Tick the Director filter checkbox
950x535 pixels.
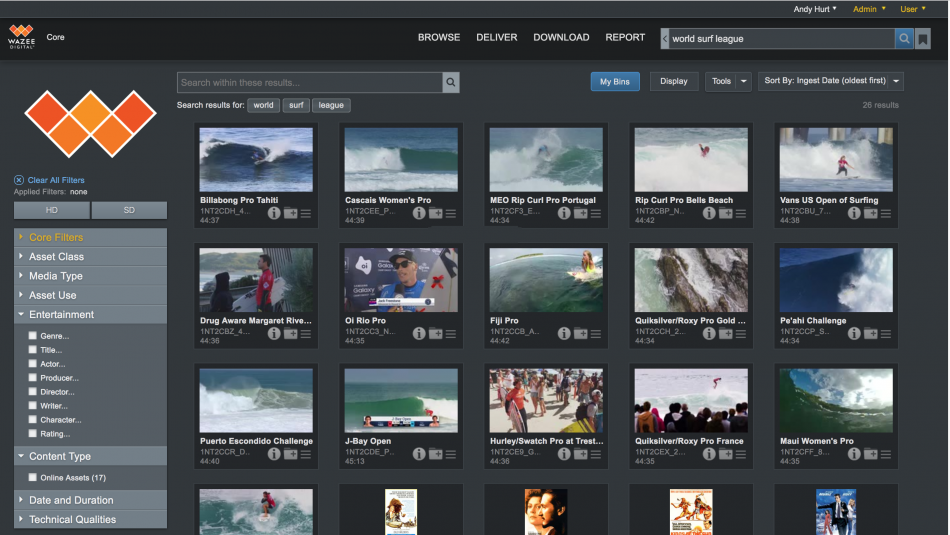33,392
